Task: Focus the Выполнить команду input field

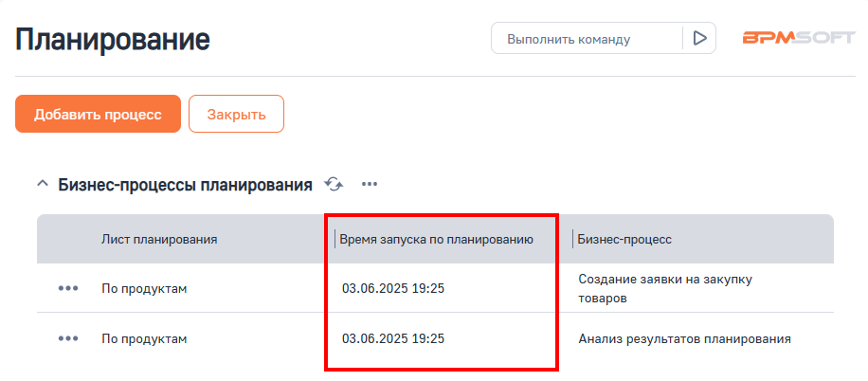Action: click(x=588, y=39)
